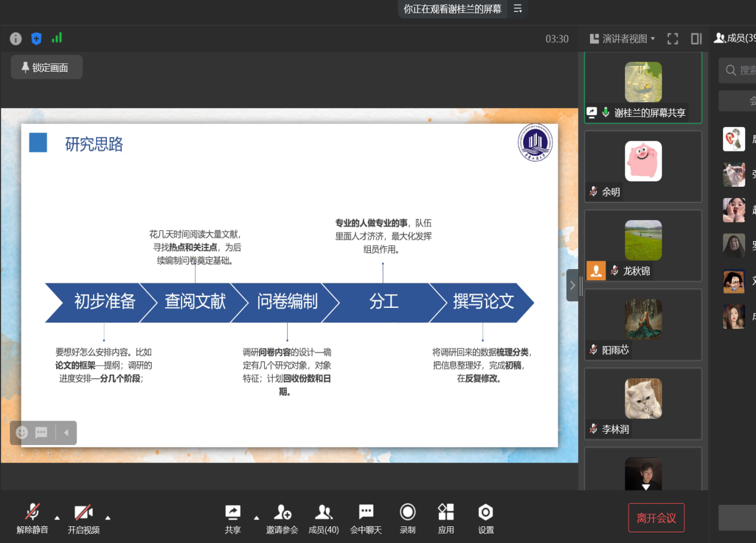Unmute microphone with 解除静音
This screenshot has height=543, width=756.
click(32, 518)
